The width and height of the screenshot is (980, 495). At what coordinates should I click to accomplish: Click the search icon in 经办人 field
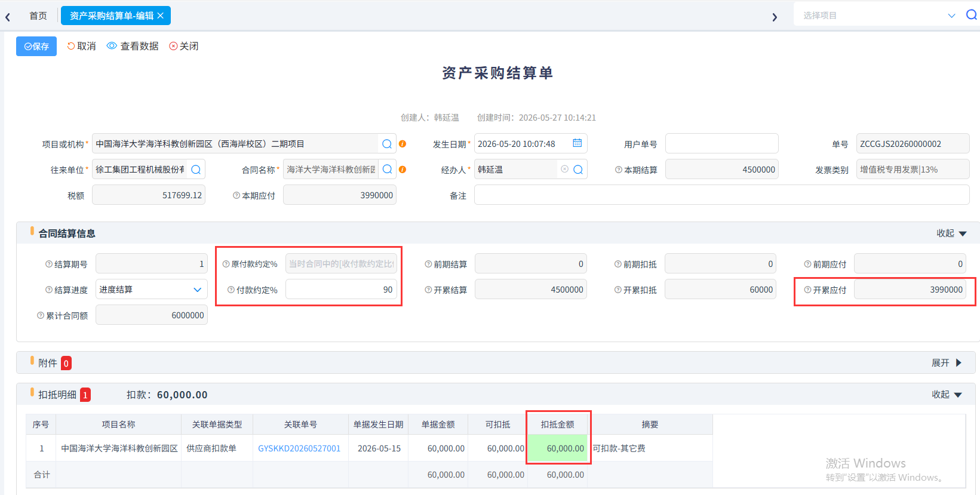click(x=578, y=170)
